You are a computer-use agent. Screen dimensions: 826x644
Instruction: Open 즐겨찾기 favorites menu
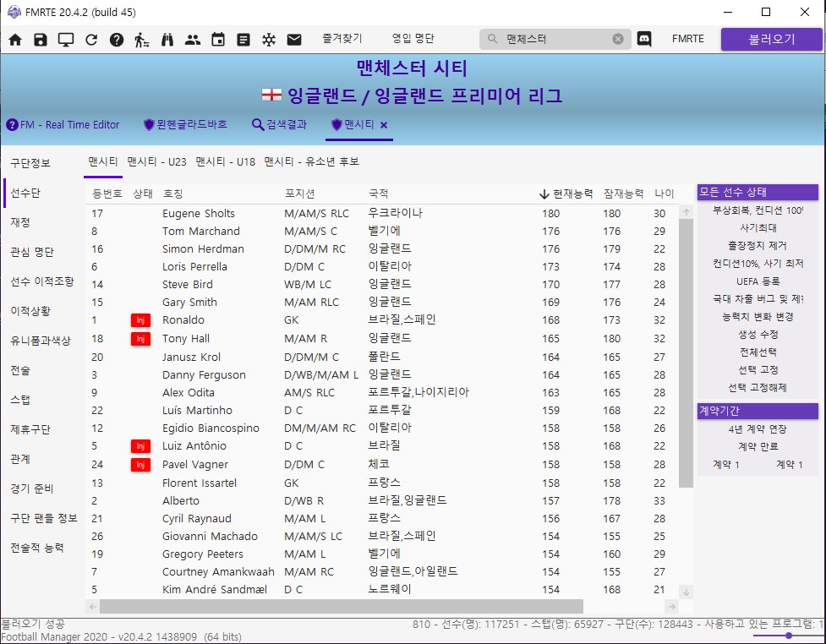point(342,38)
